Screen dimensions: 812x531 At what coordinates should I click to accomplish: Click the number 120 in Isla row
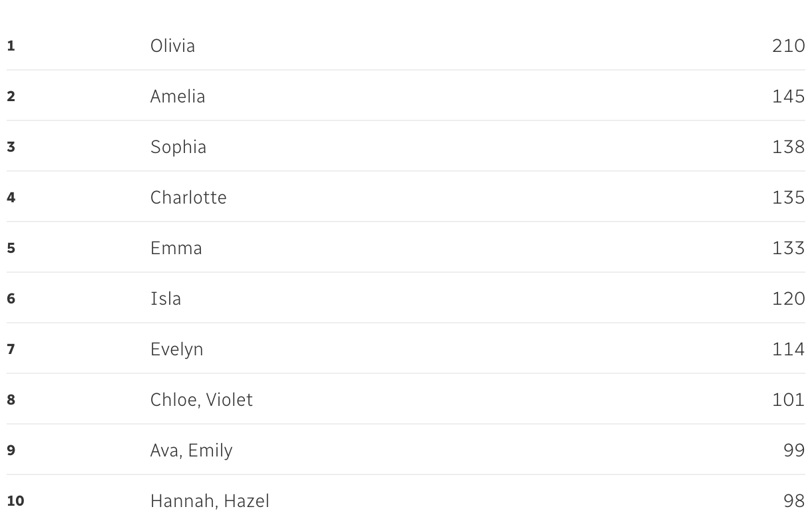[x=788, y=299]
